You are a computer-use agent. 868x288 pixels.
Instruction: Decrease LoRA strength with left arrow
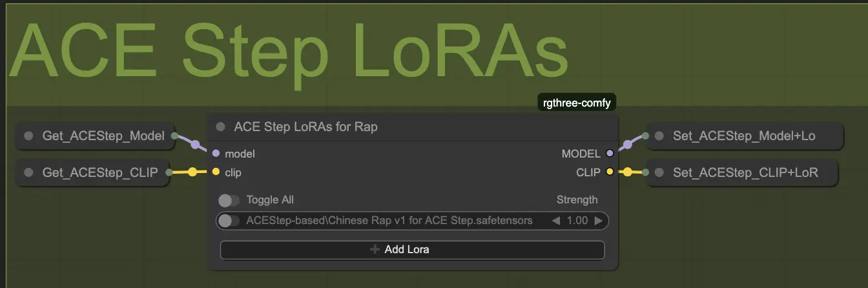pos(556,221)
